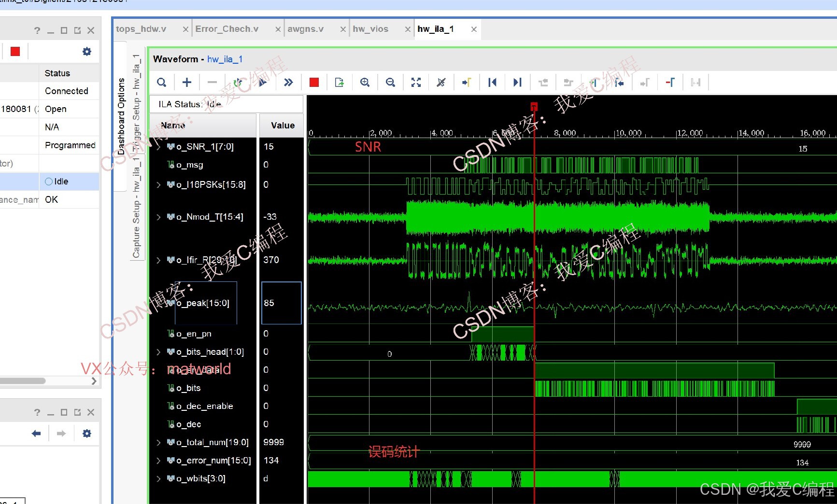Screen dimensions: 837x504
Task: Swap cursors icon at toolbar end
Action: tap(695, 83)
